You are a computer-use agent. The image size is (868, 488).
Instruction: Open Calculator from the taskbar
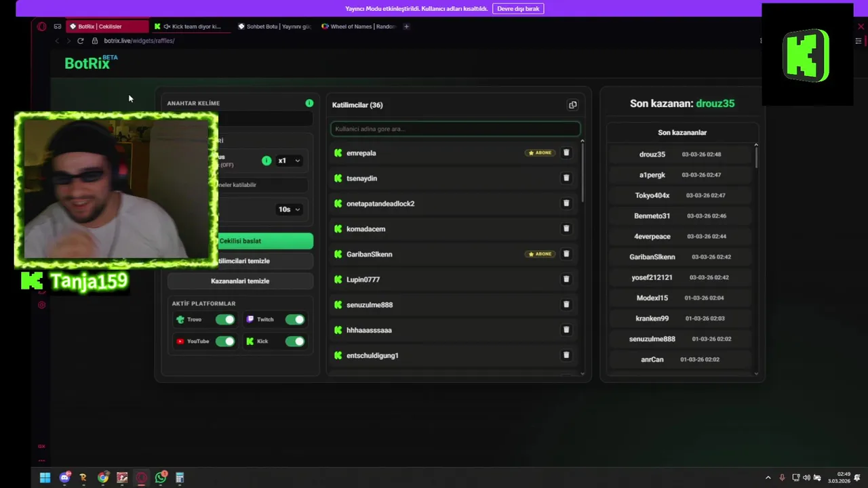point(180,478)
